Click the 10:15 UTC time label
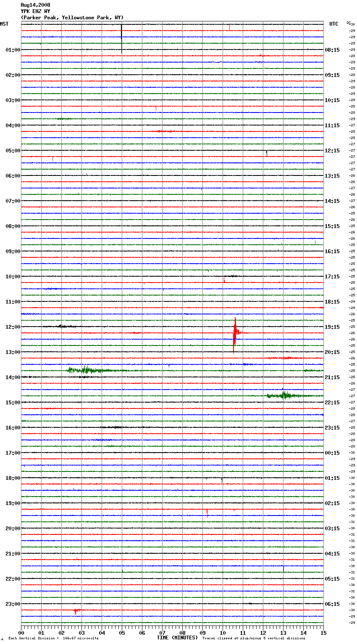The width and height of the screenshot is (357, 644). point(332,100)
